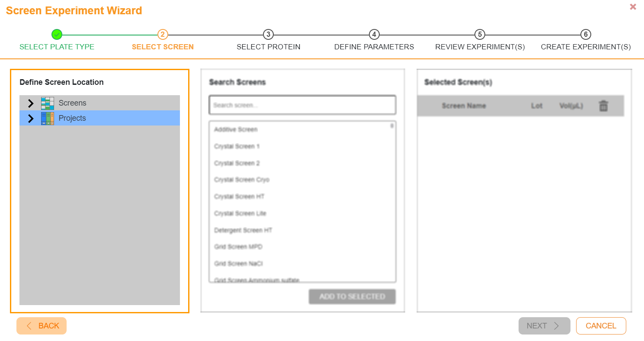Open the REVIEW EXPERIMENT(S) step
Image resolution: width=644 pixels, height=341 pixels.
[x=480, y=47]
